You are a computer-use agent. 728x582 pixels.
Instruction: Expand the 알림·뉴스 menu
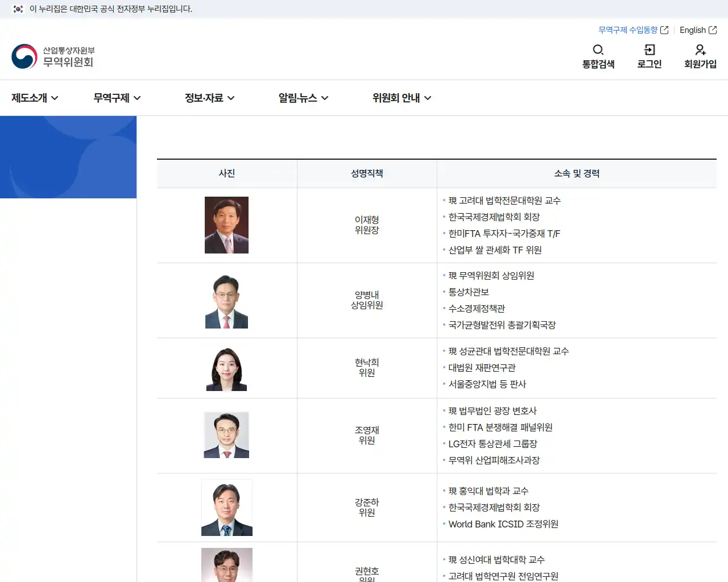click(x=303, y=98)
